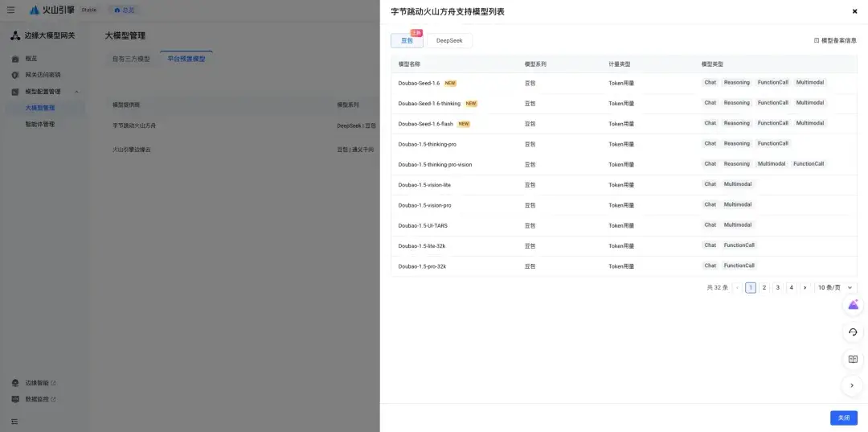Go to page 2
Image resolution: width=868 pixels, height=432 pixels.
pyautogui.click(x=764, y=287)
